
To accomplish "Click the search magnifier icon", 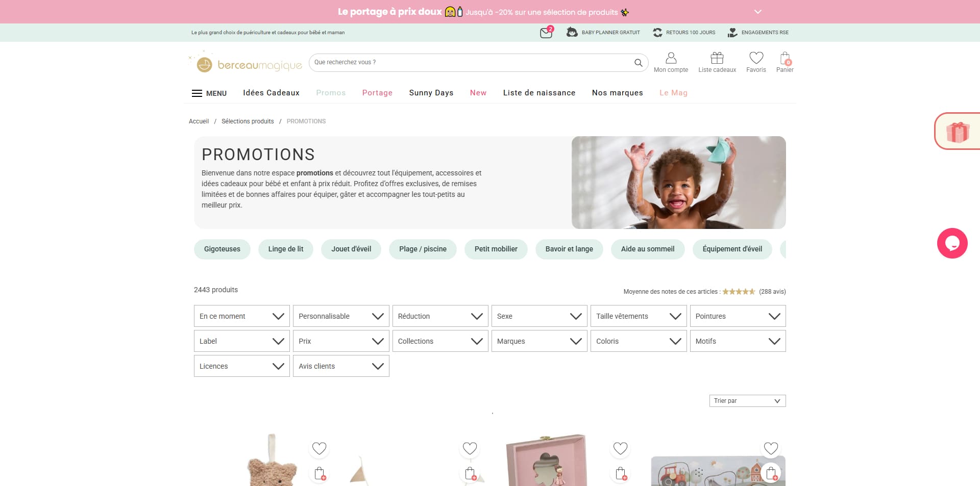I will pos(638,63).
